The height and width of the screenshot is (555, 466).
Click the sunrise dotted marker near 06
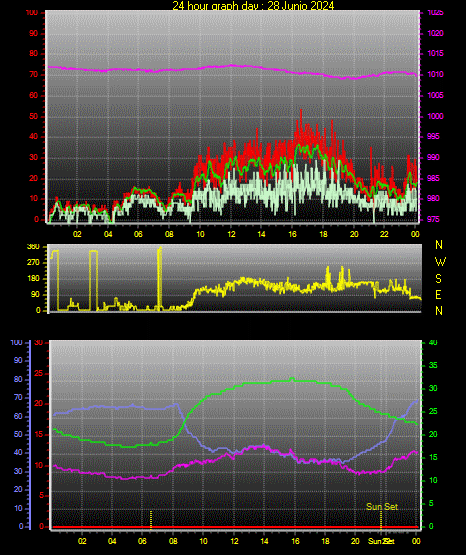151,519
